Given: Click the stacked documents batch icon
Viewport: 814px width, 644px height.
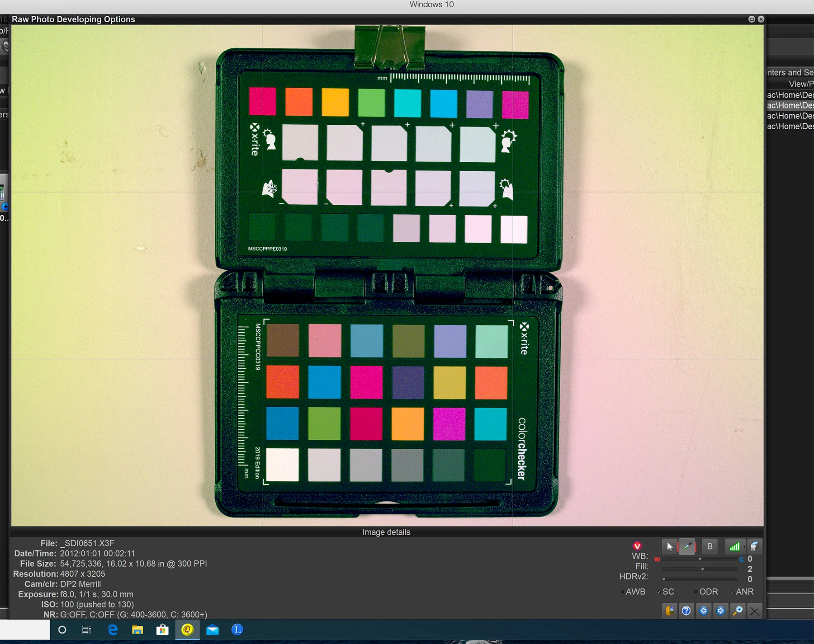Looking at the screenshot, I should tap(754, 546).
